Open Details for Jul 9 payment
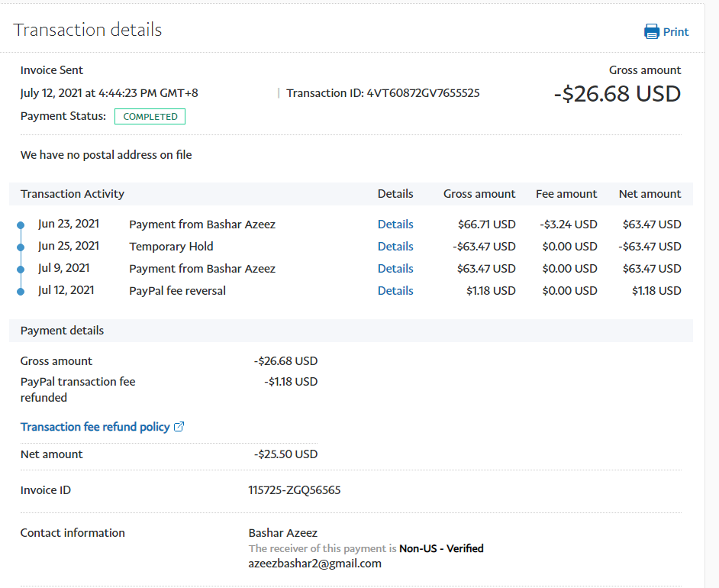This screenshot has height=588, width=719. (x=395, y=269)
